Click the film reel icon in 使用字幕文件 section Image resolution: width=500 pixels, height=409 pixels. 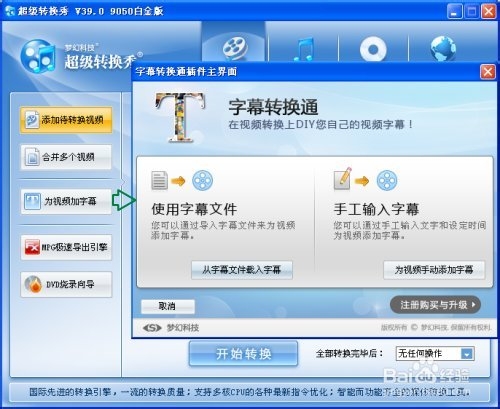point(202,180)
